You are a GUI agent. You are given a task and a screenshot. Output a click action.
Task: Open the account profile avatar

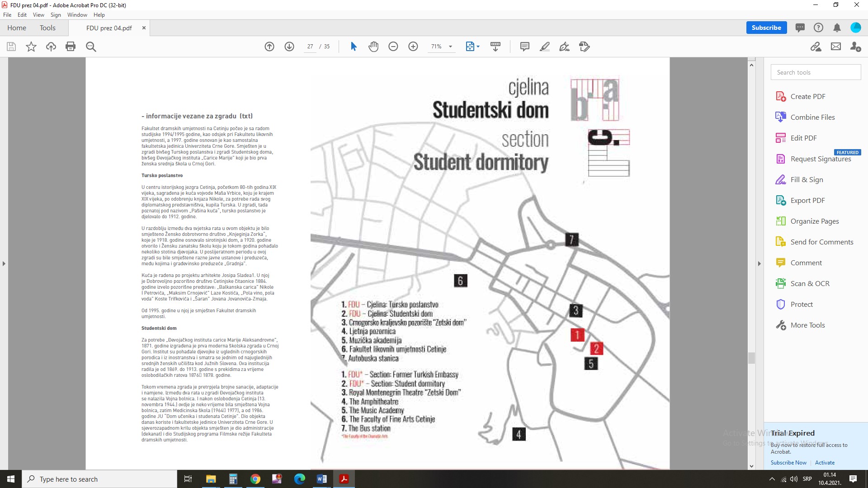pos(856,28)
